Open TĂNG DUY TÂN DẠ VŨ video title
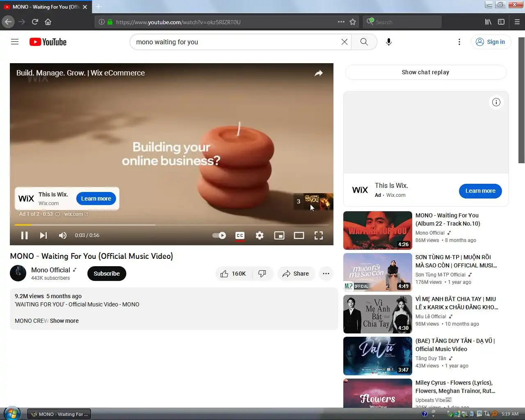 tap(455, 345)
